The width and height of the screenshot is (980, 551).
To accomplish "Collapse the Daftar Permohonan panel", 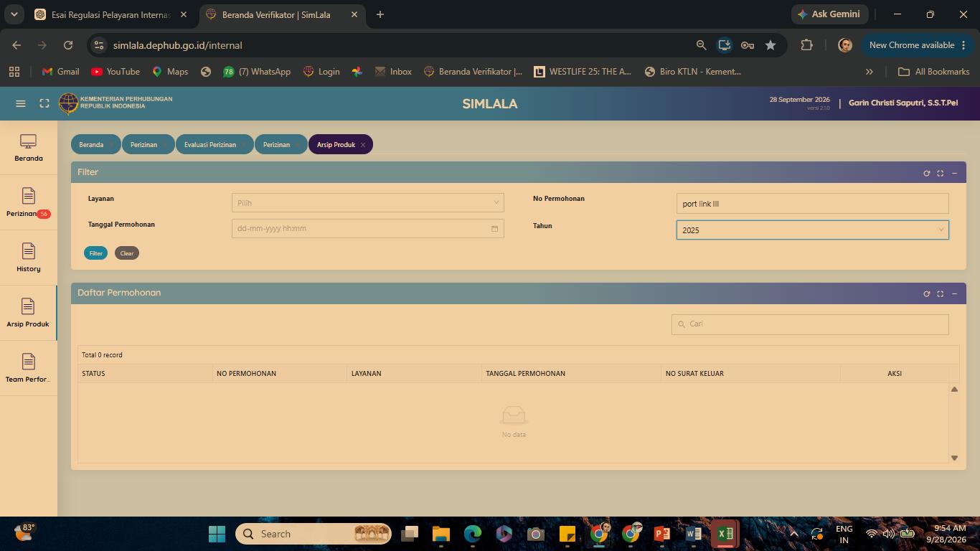I will [x=954, y=293].
